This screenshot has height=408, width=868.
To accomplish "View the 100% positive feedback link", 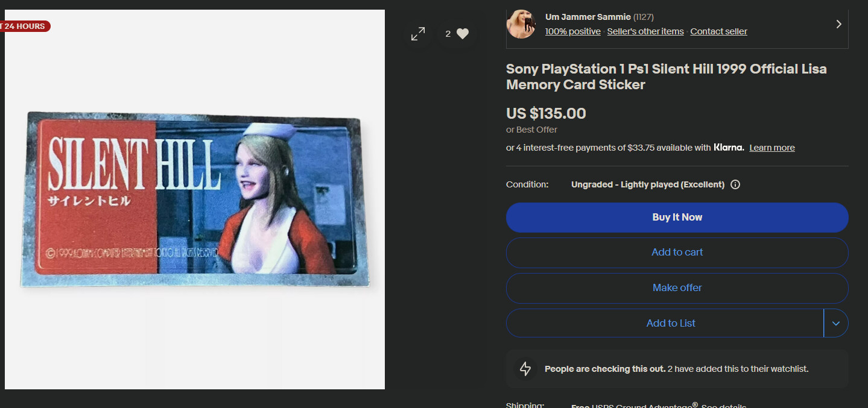I will pos(573,31).
